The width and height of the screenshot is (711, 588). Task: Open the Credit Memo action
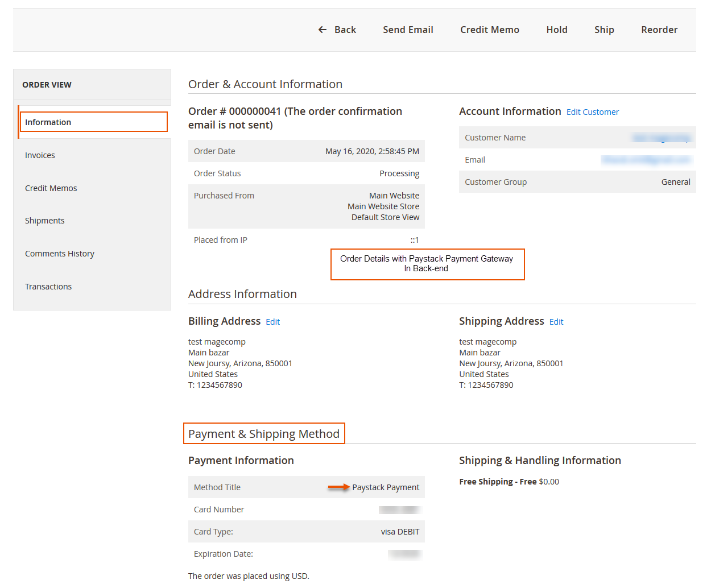(x=489, y=29)
